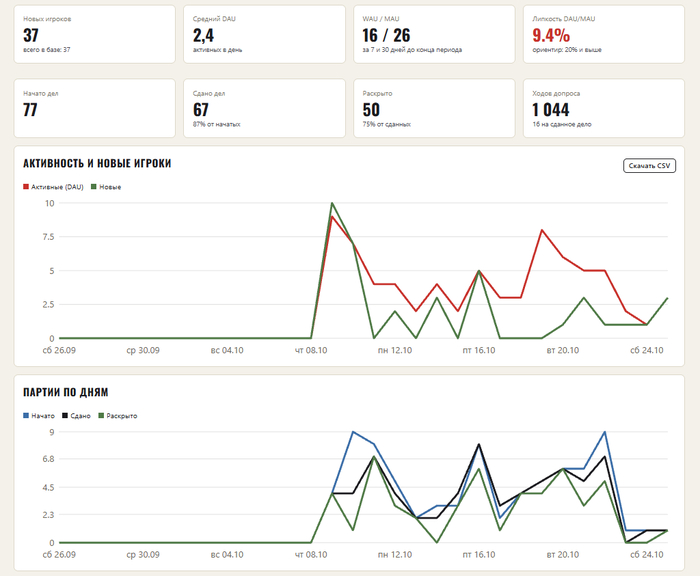The image size is (700, 576).
Task: Click the 'пн 12.10' label on the activity chart
Action: tap(395, 351)
